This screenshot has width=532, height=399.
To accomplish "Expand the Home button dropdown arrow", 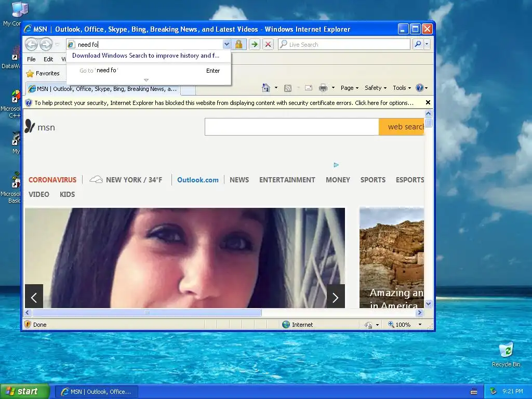I will [x=276, y=88].
